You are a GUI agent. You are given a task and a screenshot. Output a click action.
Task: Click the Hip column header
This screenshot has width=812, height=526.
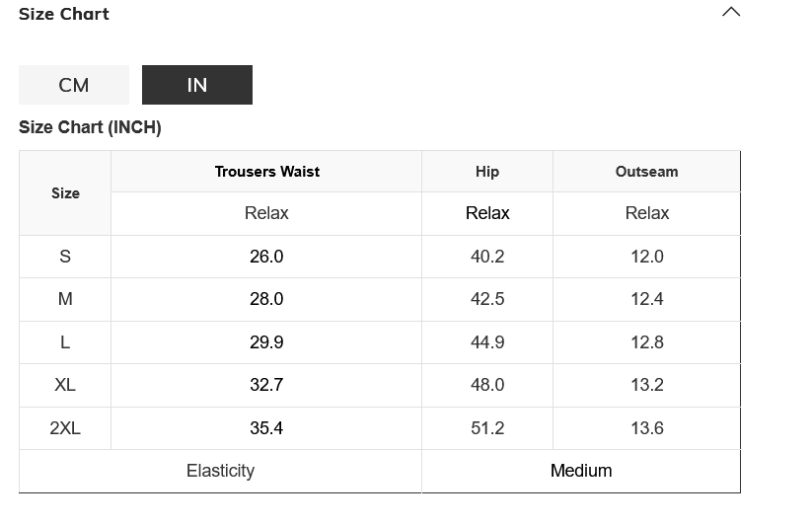pos(487,172)
